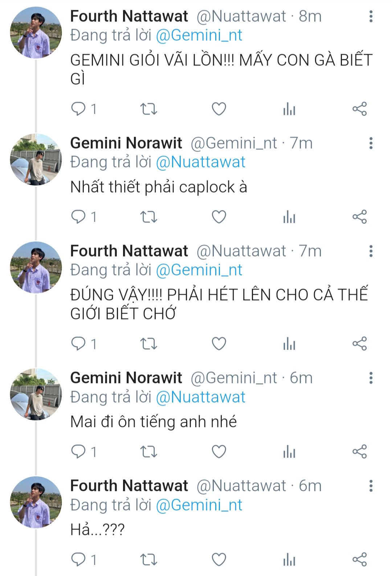Like the 'Hả...???' tweet
The width and height of the screenshot is (392, 576).
[x=219, y=560]
